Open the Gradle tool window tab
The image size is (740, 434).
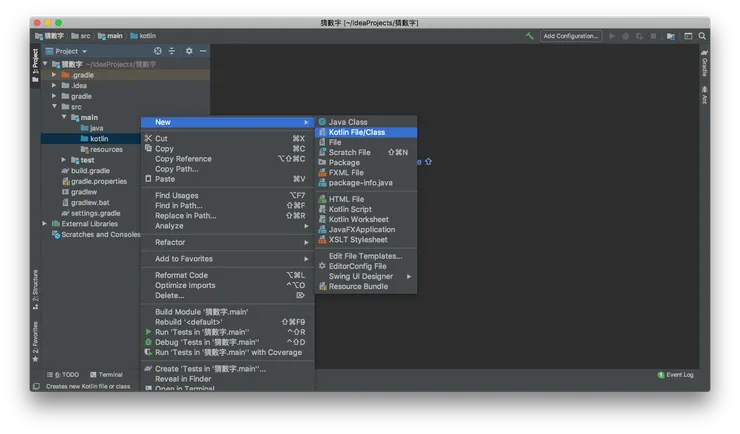point(704,64)
